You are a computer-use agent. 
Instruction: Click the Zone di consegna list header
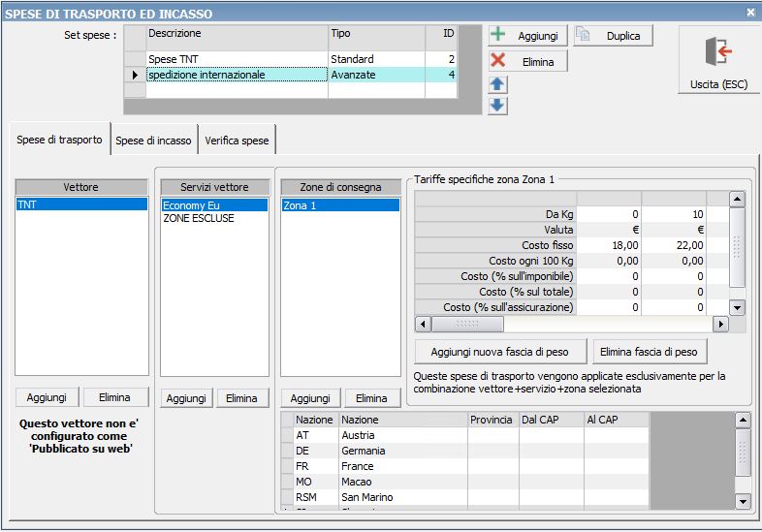click(x=340, y=187)
